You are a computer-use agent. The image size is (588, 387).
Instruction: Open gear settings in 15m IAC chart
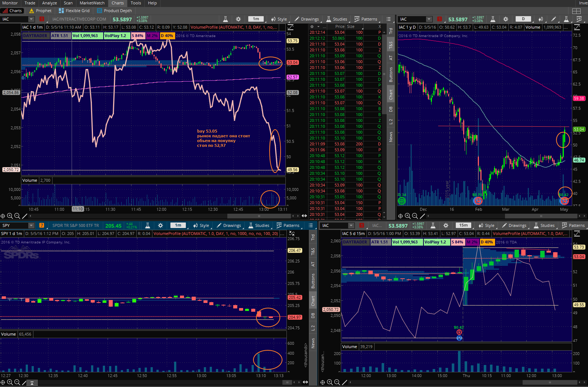446,225
